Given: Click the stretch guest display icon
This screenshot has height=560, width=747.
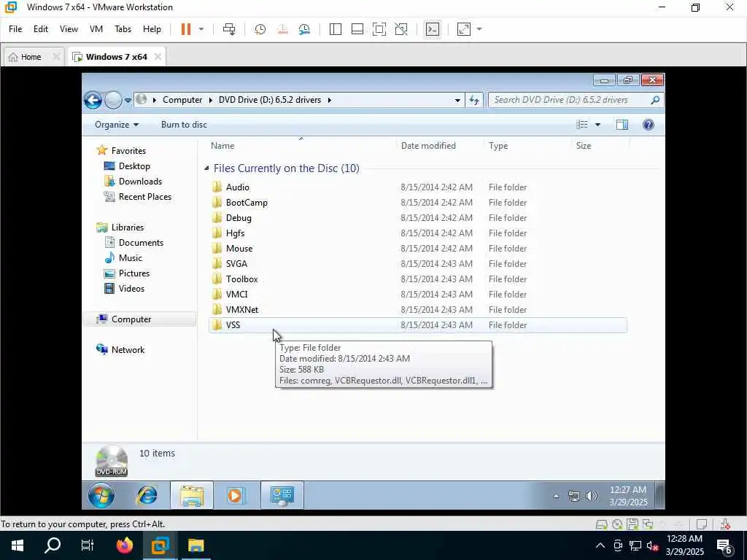Looking at the screenshot, I should (463, 29).
